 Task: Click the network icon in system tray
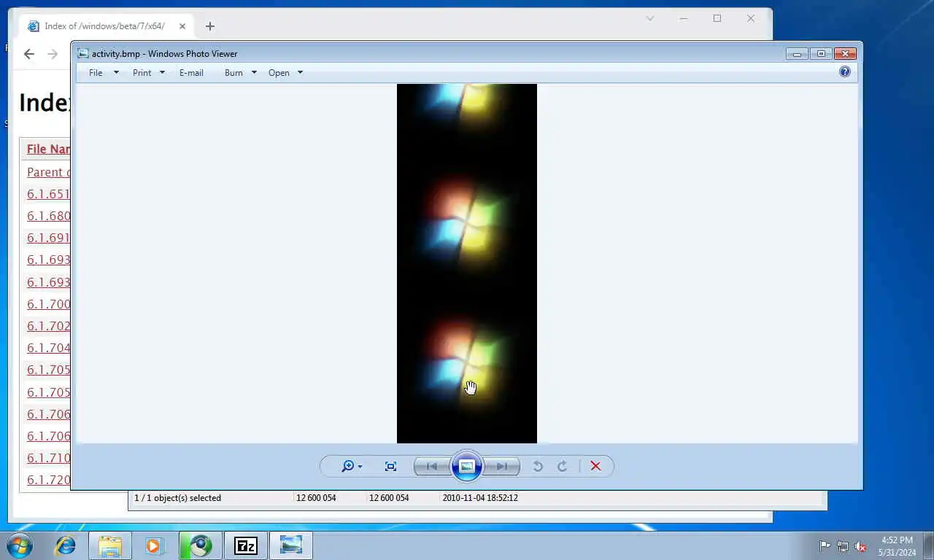[x=843, y=546]
